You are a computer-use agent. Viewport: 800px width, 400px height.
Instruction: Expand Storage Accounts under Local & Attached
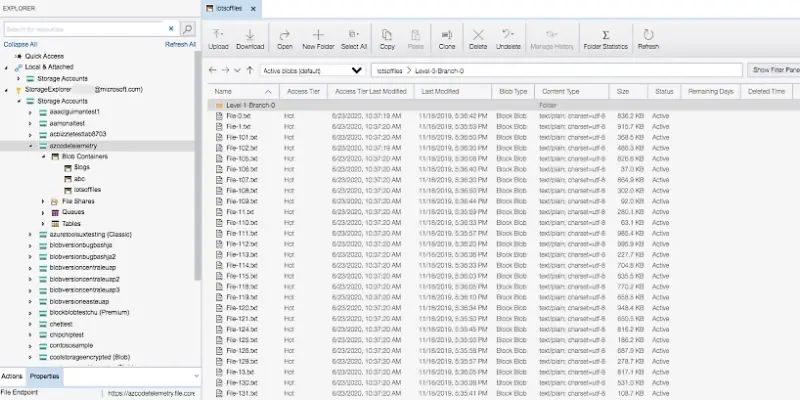18,79
